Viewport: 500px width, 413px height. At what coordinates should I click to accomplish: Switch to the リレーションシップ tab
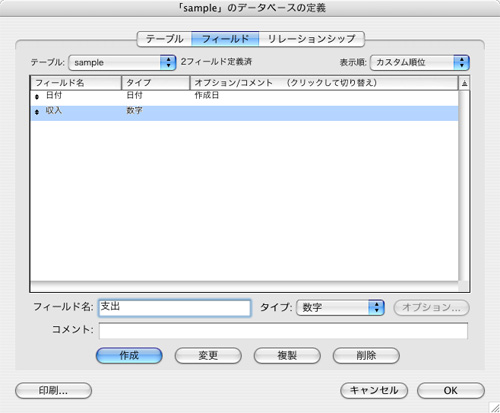(311, 39)
